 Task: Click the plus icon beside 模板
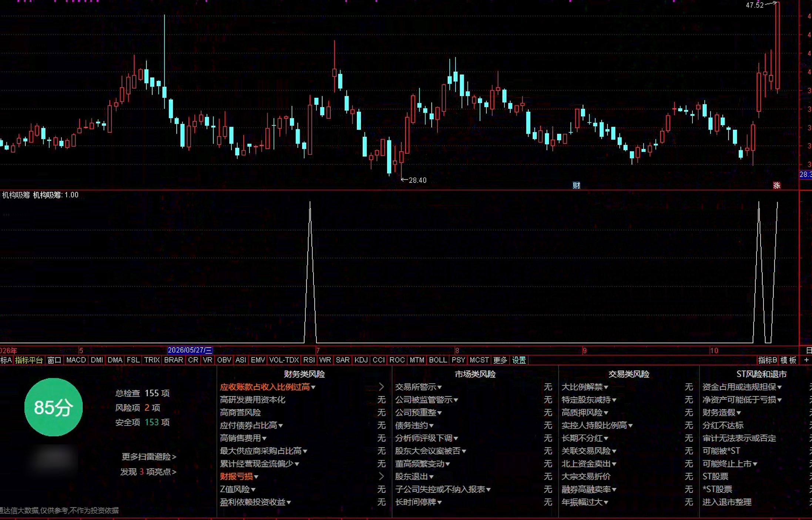(806, 360)
